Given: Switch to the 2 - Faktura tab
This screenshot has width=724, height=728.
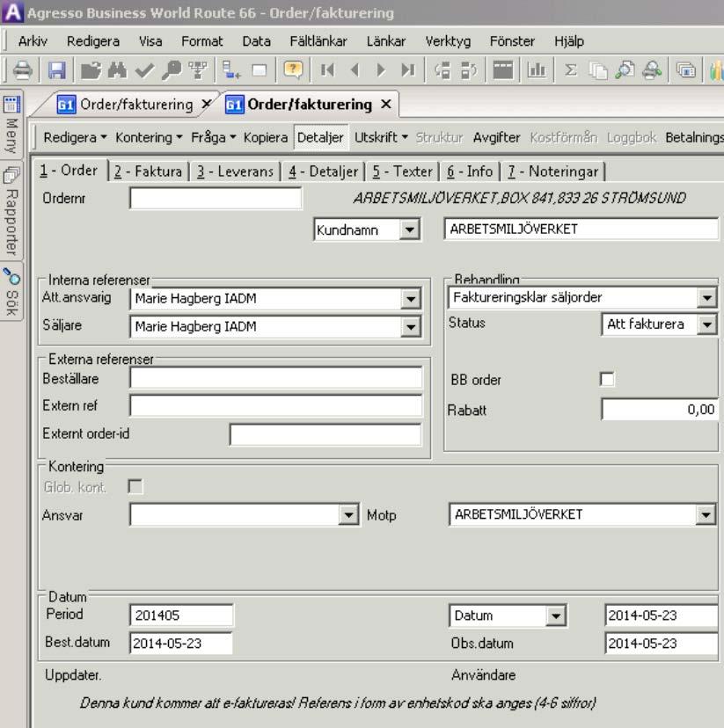Looking at the screenshot, I should click(x=148, y=171).
